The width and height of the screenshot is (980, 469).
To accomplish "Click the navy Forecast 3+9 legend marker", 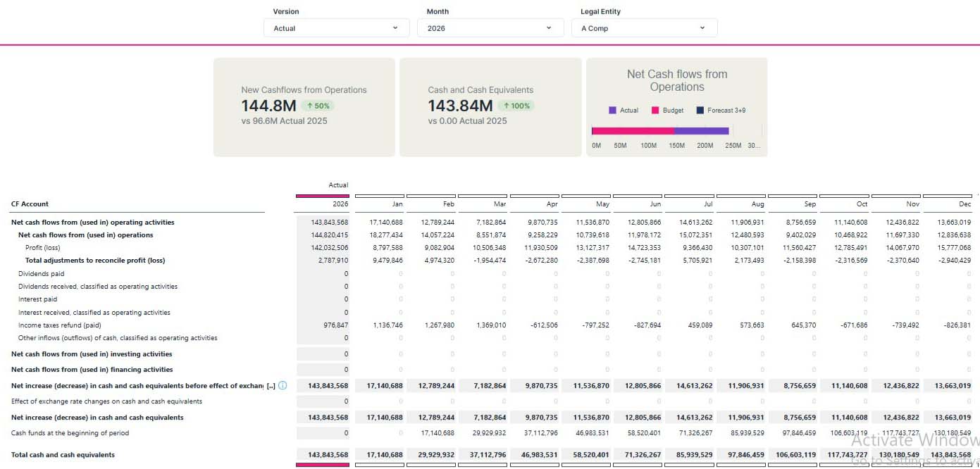I will tap(700, 111).
